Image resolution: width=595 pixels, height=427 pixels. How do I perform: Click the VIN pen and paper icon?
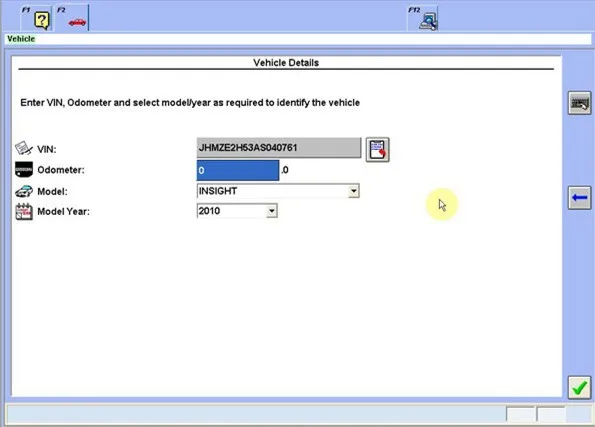pos(24,148)
